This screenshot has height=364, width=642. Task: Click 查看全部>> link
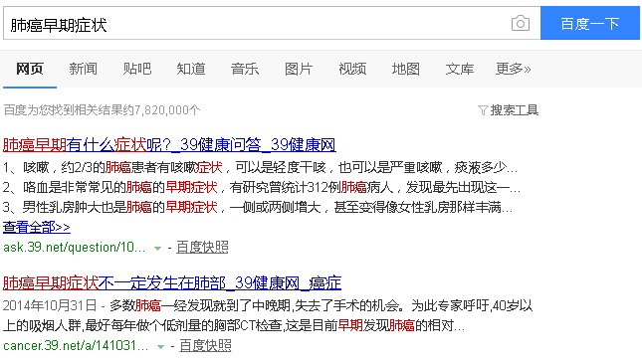37,227
